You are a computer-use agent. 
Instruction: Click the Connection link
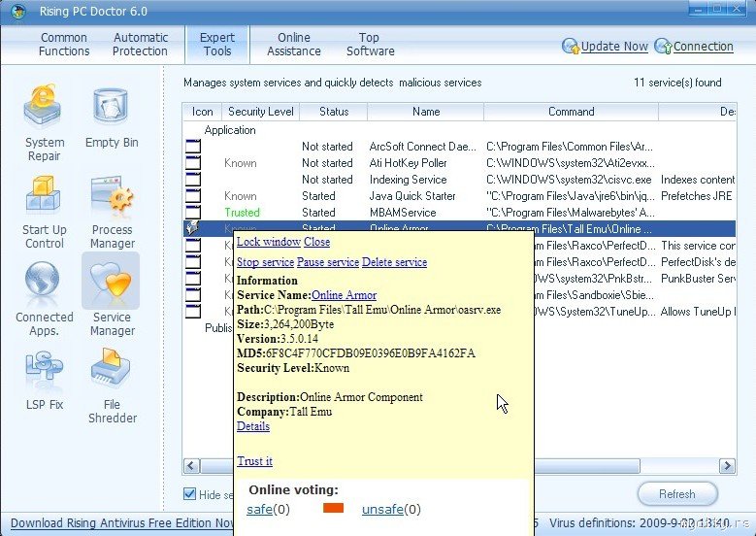click(x=703, y=47)
